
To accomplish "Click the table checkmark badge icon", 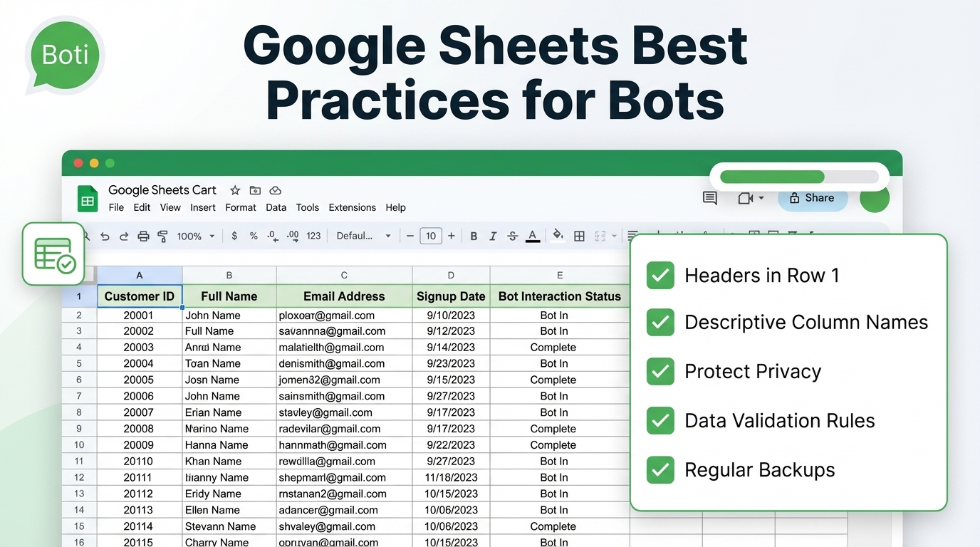I will (53, 254).
